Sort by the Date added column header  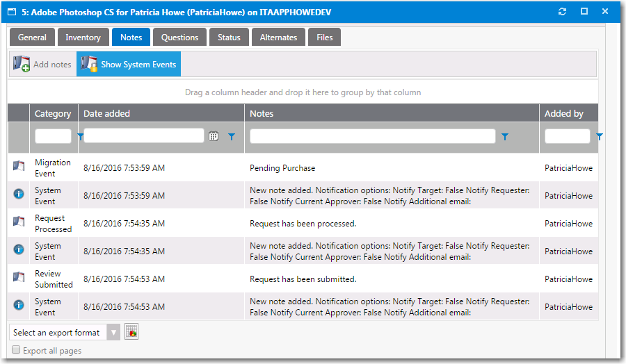coord(106,113)
